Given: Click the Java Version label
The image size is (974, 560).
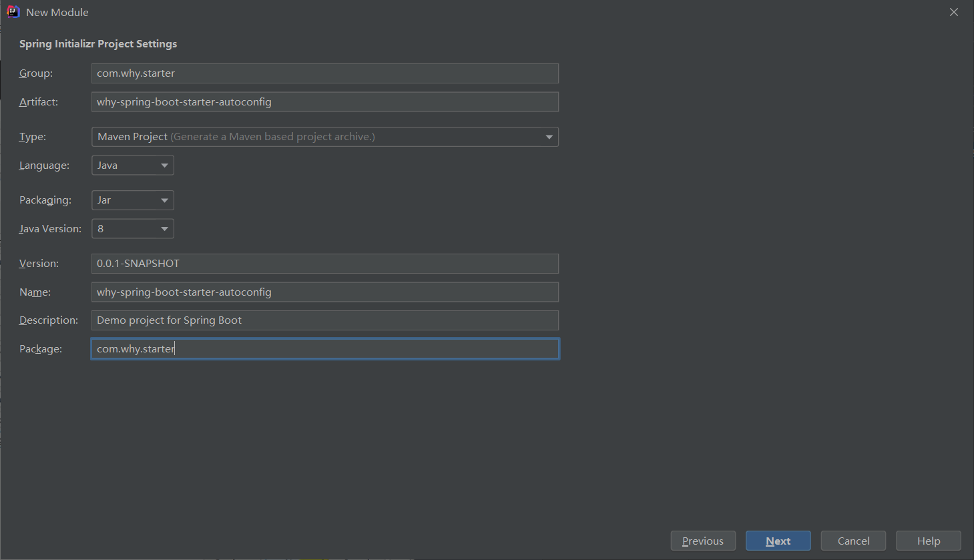Looking at the screenshot, I should coord(50,229).
